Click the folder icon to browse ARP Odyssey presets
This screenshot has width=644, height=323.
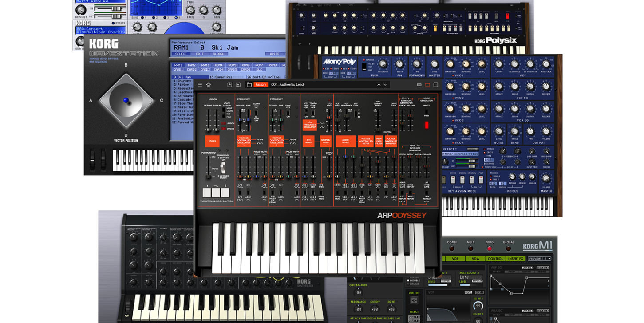(249, 84)
